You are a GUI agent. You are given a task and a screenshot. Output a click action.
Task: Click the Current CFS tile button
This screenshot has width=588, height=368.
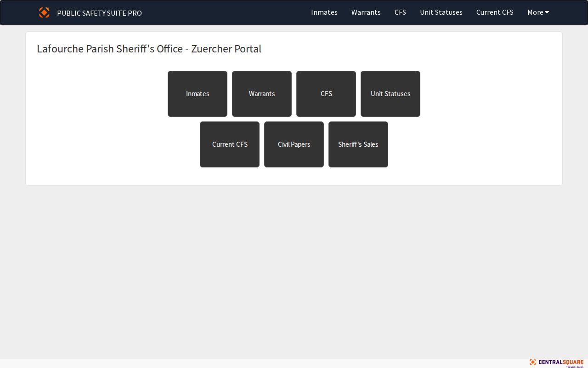pos(230,144)
